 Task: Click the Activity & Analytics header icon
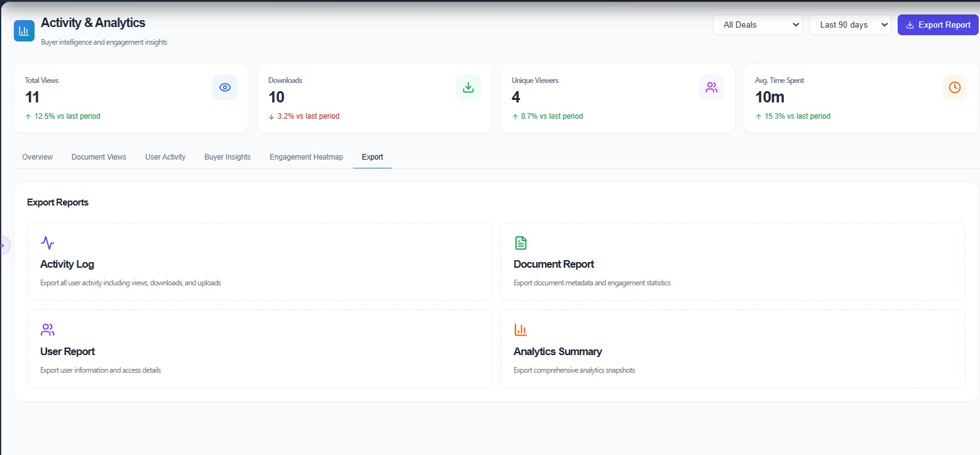23,30
